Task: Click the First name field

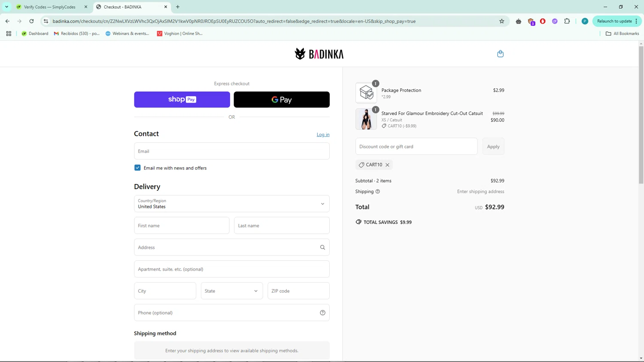Action: pyautogui.click(x=182, y=226)
